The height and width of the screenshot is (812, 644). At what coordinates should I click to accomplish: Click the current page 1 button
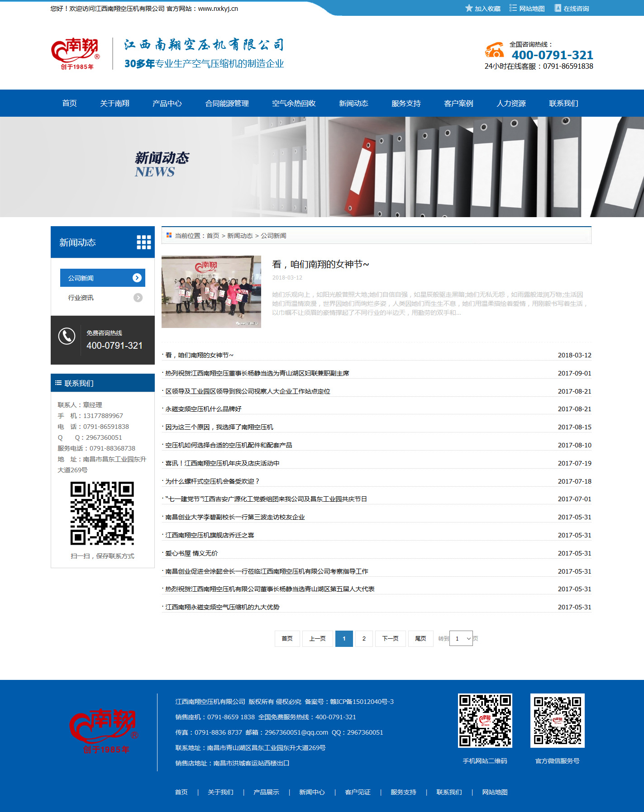[x=344, y=638]
